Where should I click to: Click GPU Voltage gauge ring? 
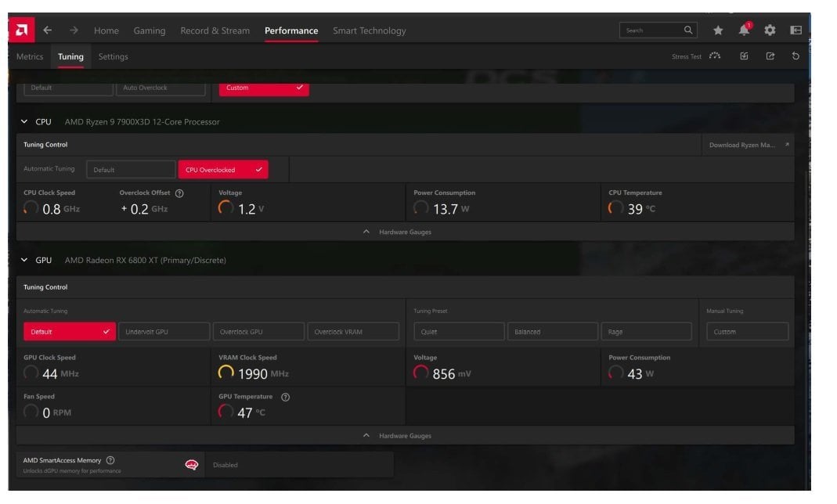tap(421, 373)
